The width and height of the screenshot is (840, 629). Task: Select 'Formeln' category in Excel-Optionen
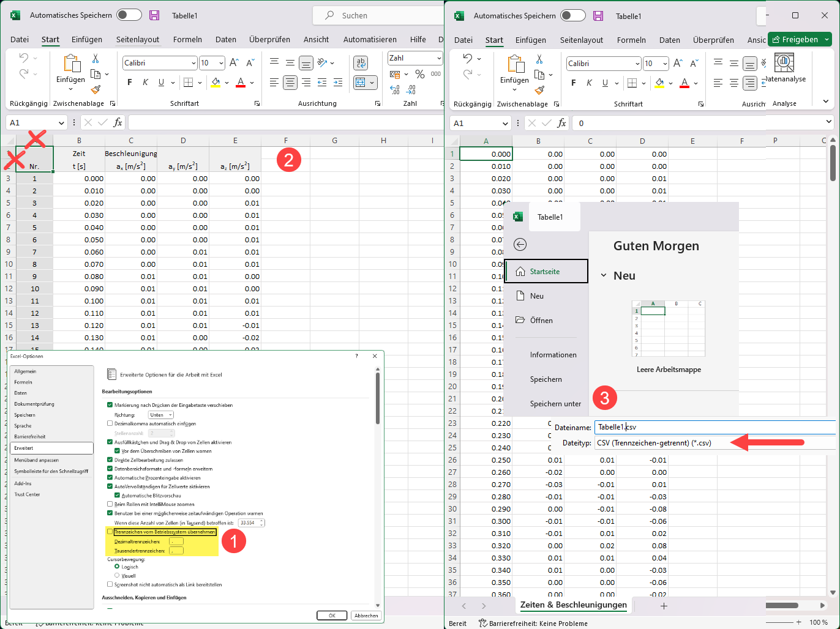[23, 382]
